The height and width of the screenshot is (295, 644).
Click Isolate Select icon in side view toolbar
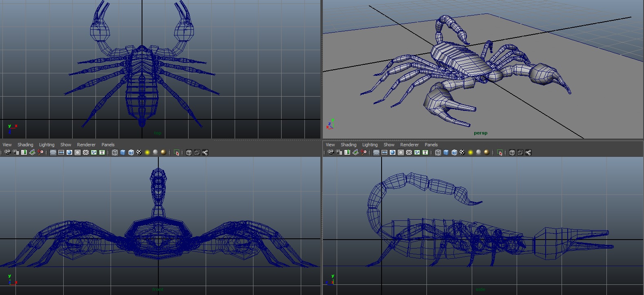[500, 152]
